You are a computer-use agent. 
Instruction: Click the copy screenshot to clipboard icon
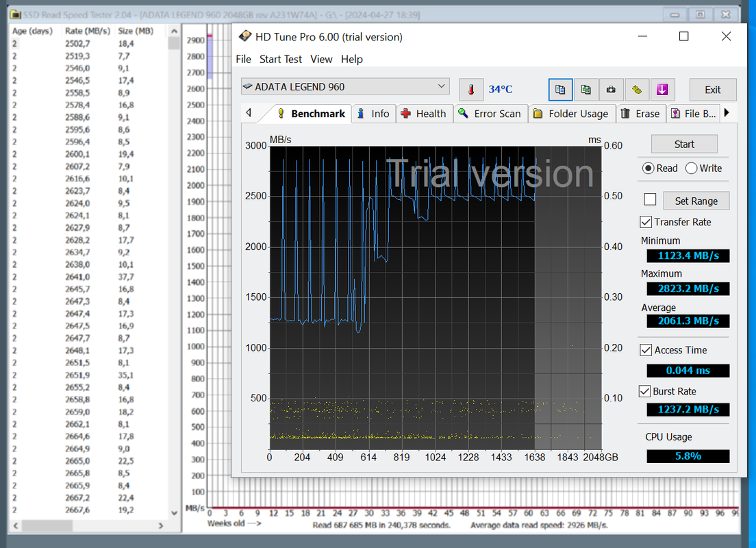[x=585, y=89]
